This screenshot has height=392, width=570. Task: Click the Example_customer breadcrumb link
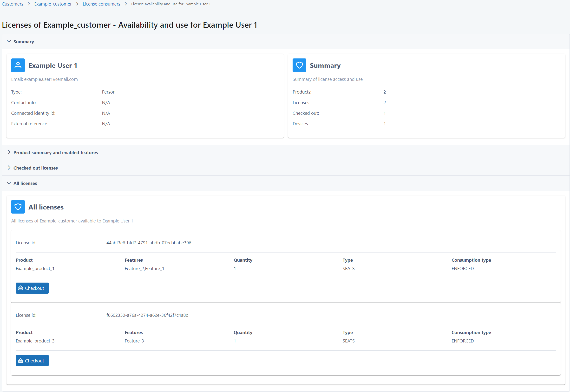click(x=52, y=4)
